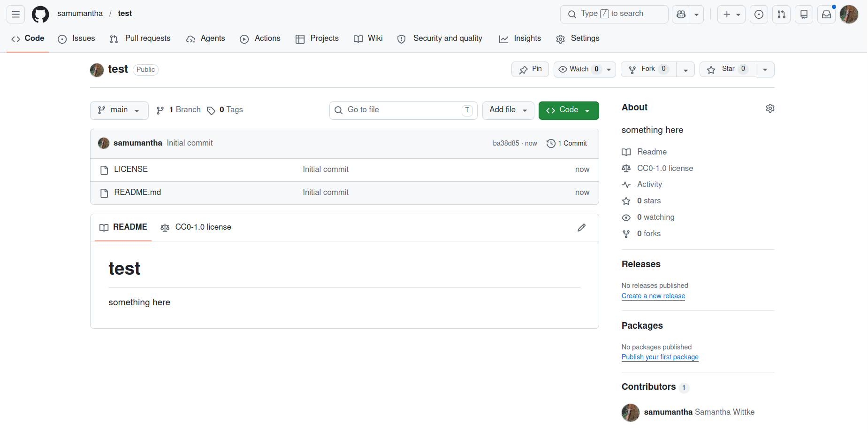Edit README using the pencil icon
Viewport: 868px width, 433px height.
581,228
